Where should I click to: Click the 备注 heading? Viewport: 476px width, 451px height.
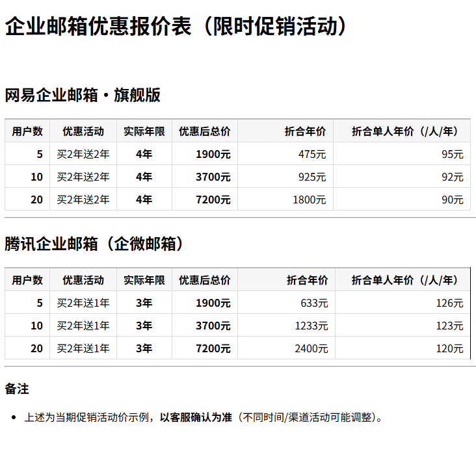tap(17, 389)
